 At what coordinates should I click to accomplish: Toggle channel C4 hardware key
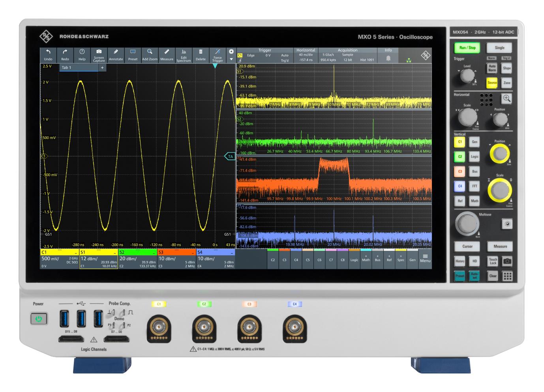pyautogui.click(x=460, y=186)
